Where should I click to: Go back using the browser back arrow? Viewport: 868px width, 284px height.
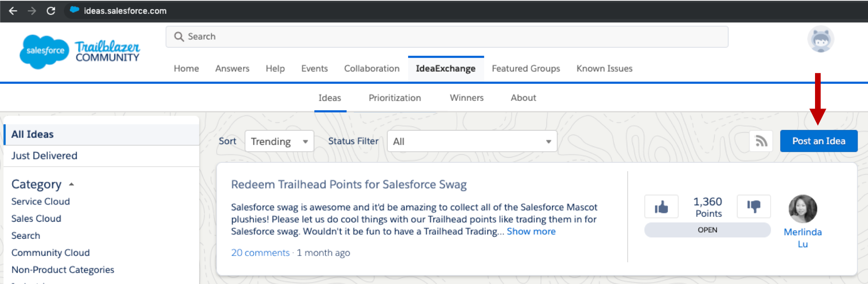point(13,11)
